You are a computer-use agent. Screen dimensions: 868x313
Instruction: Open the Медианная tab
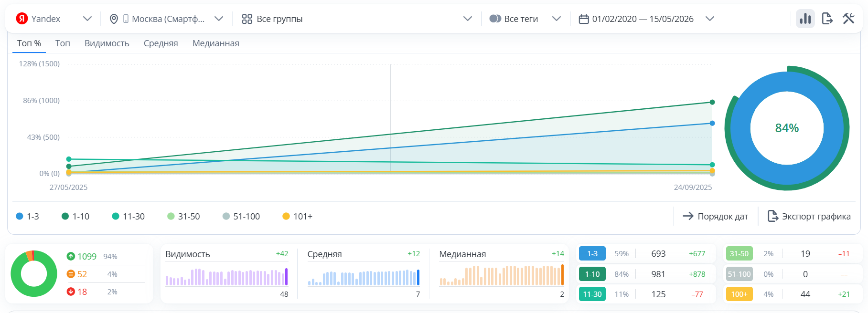(215, 43)
